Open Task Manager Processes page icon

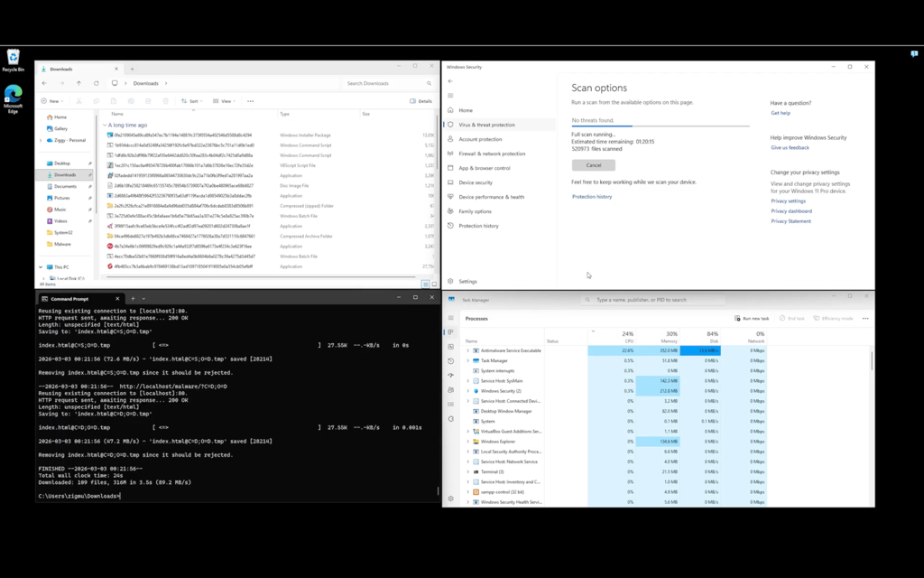[451, 332]
